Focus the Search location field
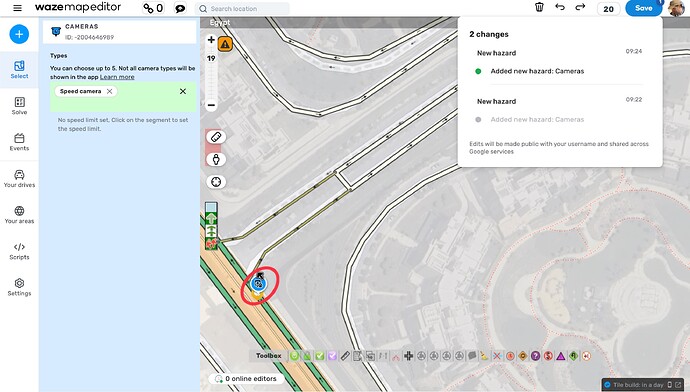This screenshot has width=690, height=392. [x=242, y=8]
